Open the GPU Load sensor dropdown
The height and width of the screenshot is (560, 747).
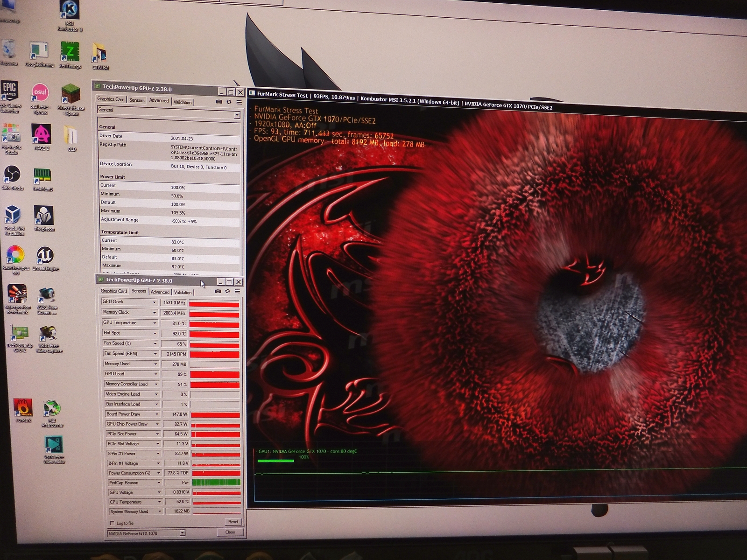[x=156, y=374]
